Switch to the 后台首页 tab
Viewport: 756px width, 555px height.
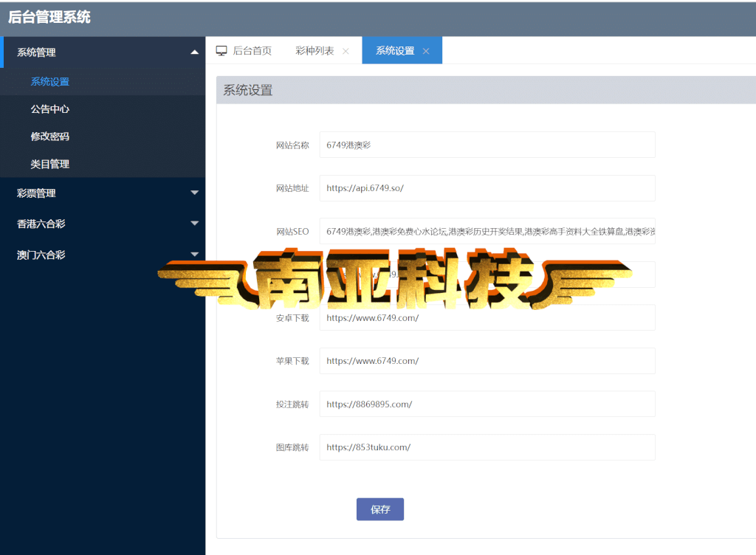coord(252,51)
